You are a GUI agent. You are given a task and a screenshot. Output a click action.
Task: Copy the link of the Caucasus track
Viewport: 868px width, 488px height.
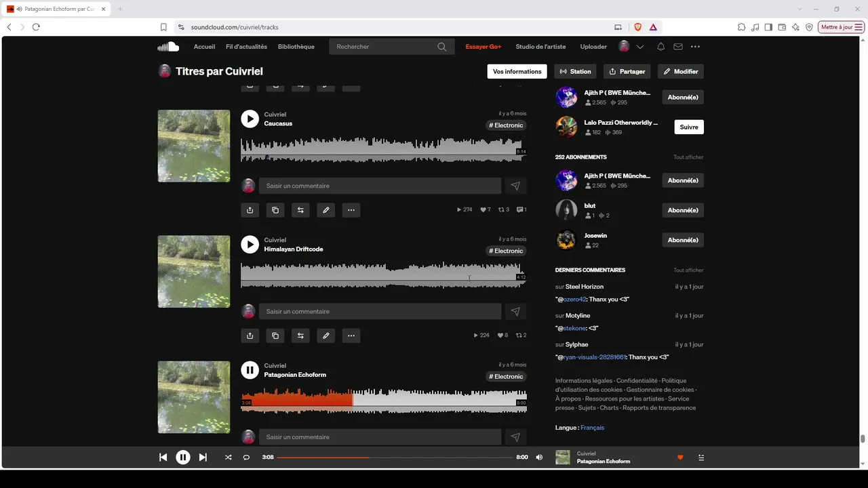click(275, 210)
